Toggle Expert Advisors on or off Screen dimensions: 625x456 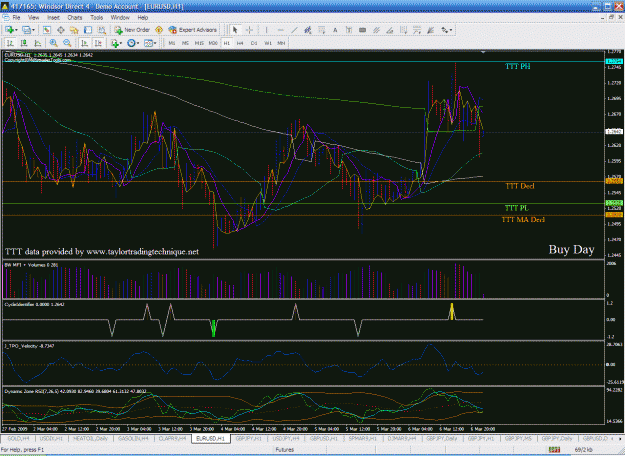click(193, 30)
